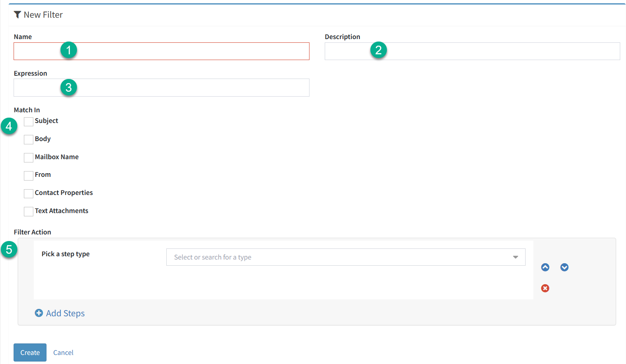Open the step type dropdown

click(x=346, y=257)
